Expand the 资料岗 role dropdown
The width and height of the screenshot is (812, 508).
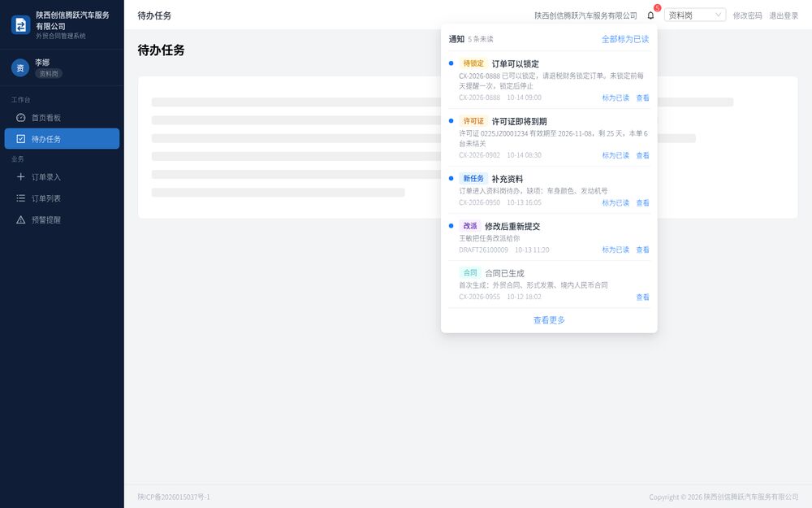point(695,15)
